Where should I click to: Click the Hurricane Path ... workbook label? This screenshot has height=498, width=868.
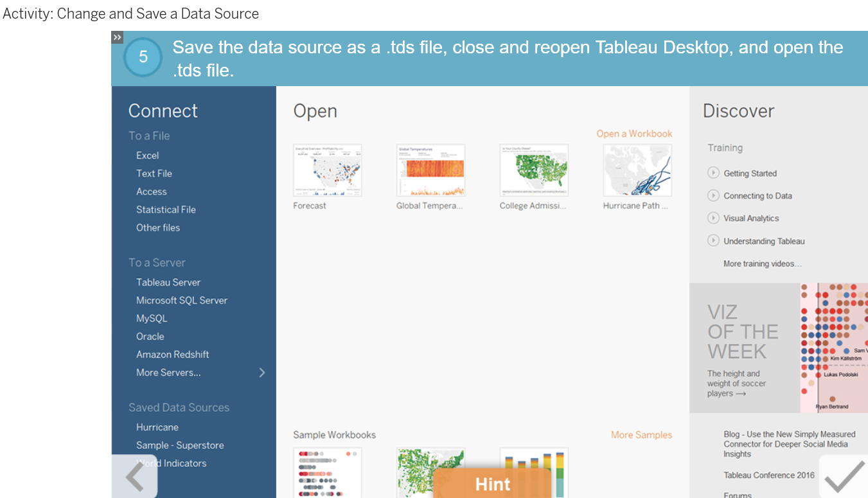[x=635, y=206]
